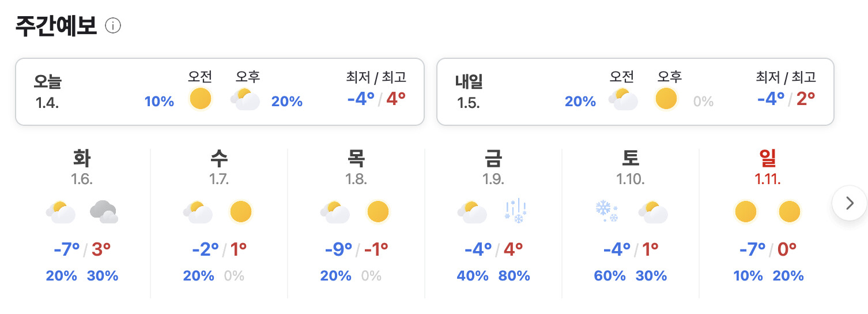
Task: Click today's morning sunny icon
Action: (x=201, y=99)
